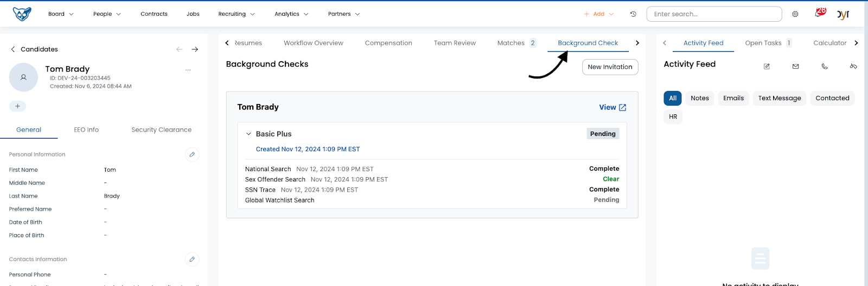Open external view icon beside View
Viewport: 868px width, 286px height.
623,107
